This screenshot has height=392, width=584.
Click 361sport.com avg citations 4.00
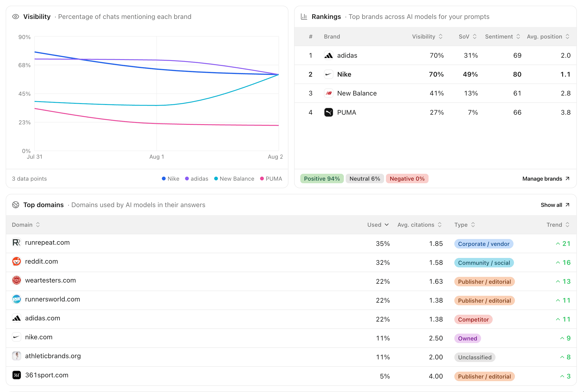coord(436,376)
